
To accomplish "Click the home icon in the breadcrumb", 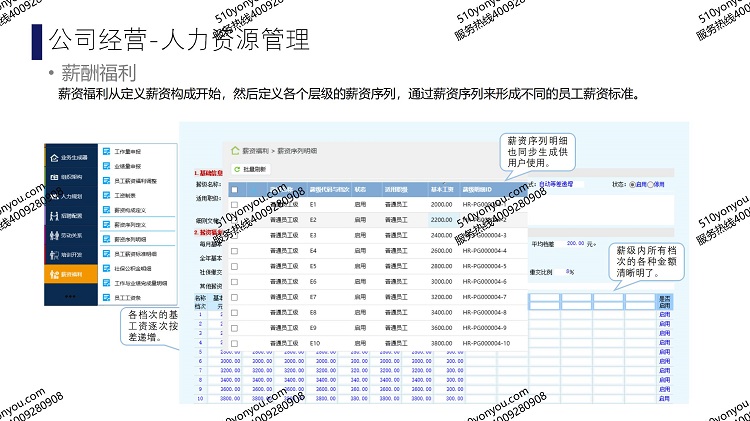I will (236, 149).
